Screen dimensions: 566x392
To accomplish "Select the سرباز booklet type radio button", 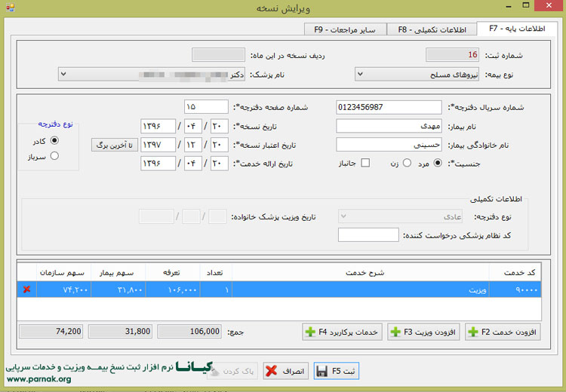I will click(x=54, y=156).
